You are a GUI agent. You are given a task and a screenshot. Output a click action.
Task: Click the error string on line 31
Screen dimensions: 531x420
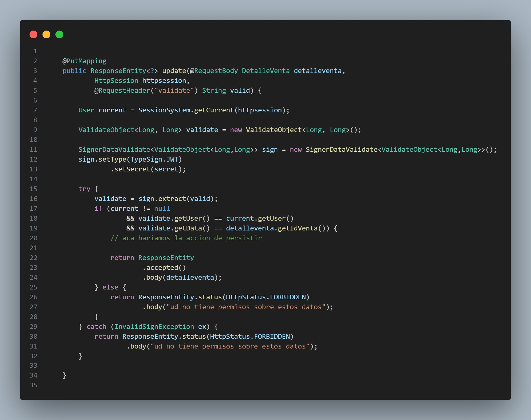click(230, 346)
